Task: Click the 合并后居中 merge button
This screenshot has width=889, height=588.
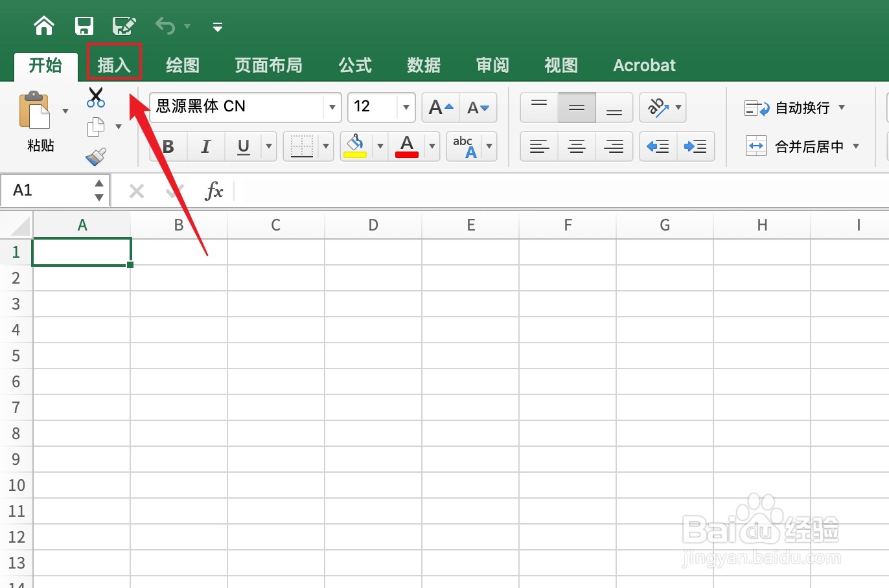Action: click(x=795, y=146)
